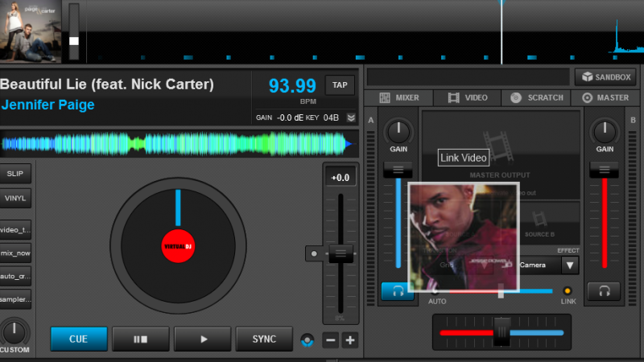Click the audio crossfader handle
The height and width of the screenshot is (362, 644).
click(502, 331)
